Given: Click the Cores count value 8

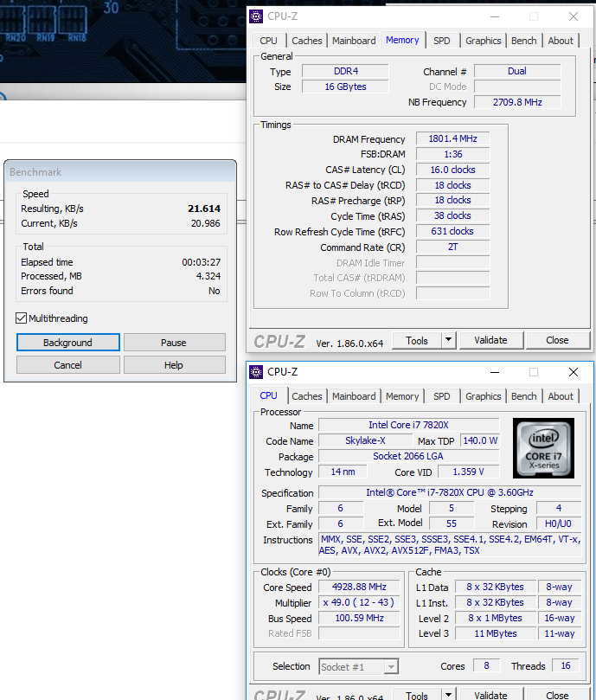Looking at the screenshot, I should (486, 666).
